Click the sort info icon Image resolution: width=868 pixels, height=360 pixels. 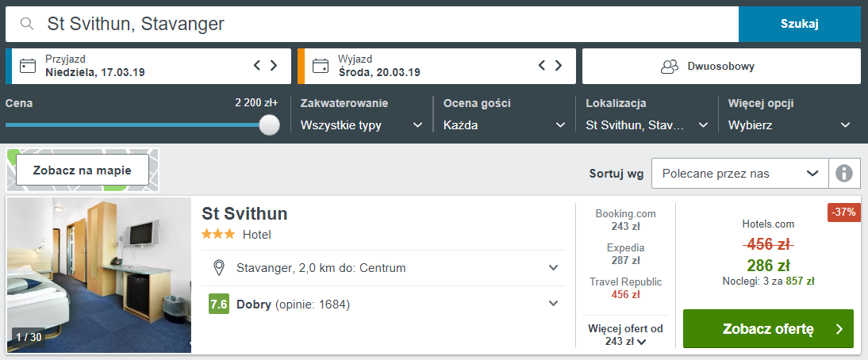tap(844, 173)
